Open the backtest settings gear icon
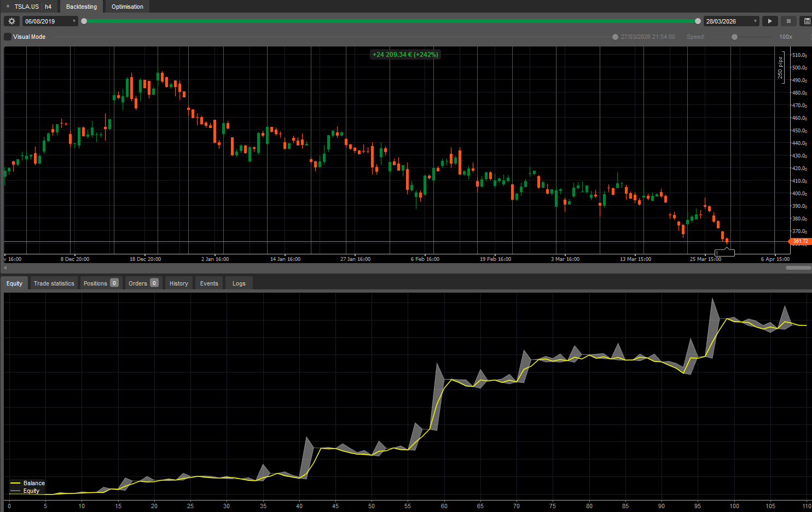Screen dimensions: 812x512 [11, 21]
